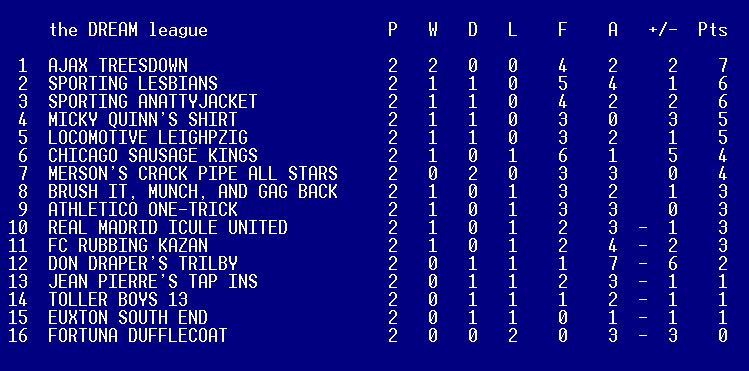The width and height of the screenshot is (749, 371).
Task: Click the +/- goal difference header
Action: (x=663, y=30)
